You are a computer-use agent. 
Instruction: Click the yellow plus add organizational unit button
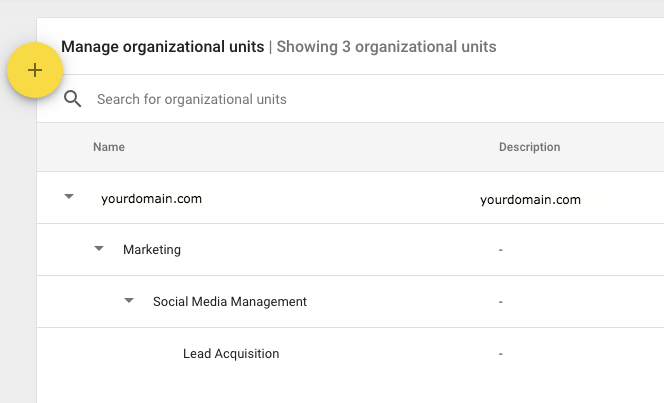click(35, 70)
